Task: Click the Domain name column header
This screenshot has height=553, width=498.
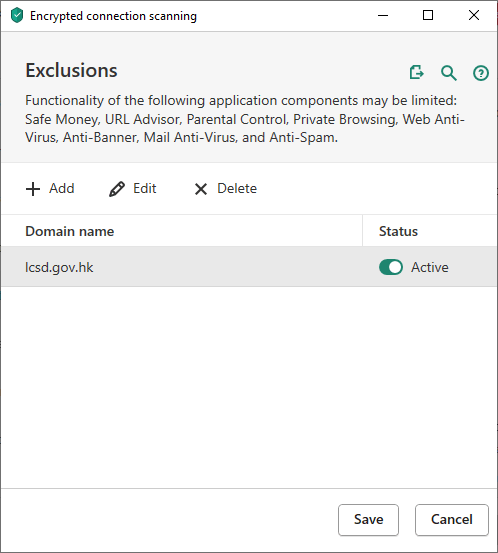Action: [x=182, y=231]
